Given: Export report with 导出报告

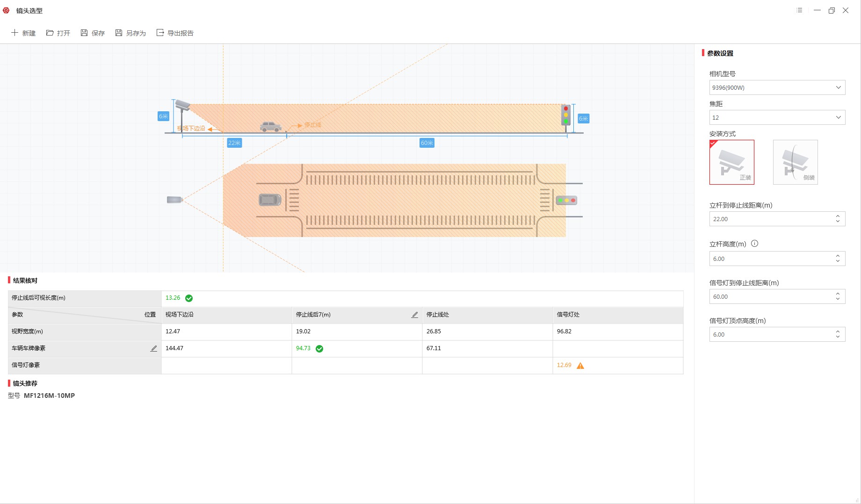Looking at the screenshot, I should (x=175, y=33).
